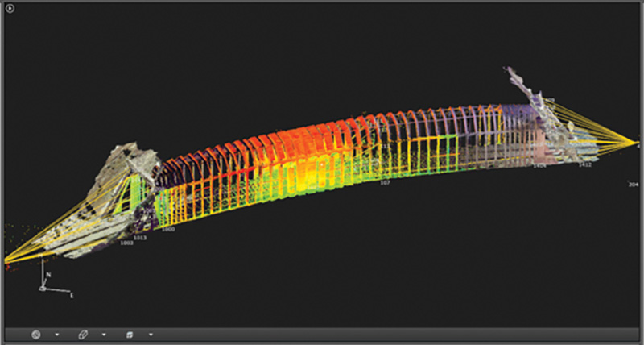This screenshot has width=644, height=345.
Task: Click the globe view icon in bottom toolbar
Action: click(36, 334)
